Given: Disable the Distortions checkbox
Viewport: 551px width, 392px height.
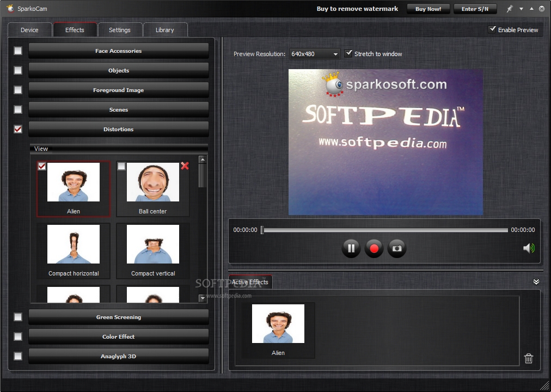Looking at the screenshot, I should 18,129.
